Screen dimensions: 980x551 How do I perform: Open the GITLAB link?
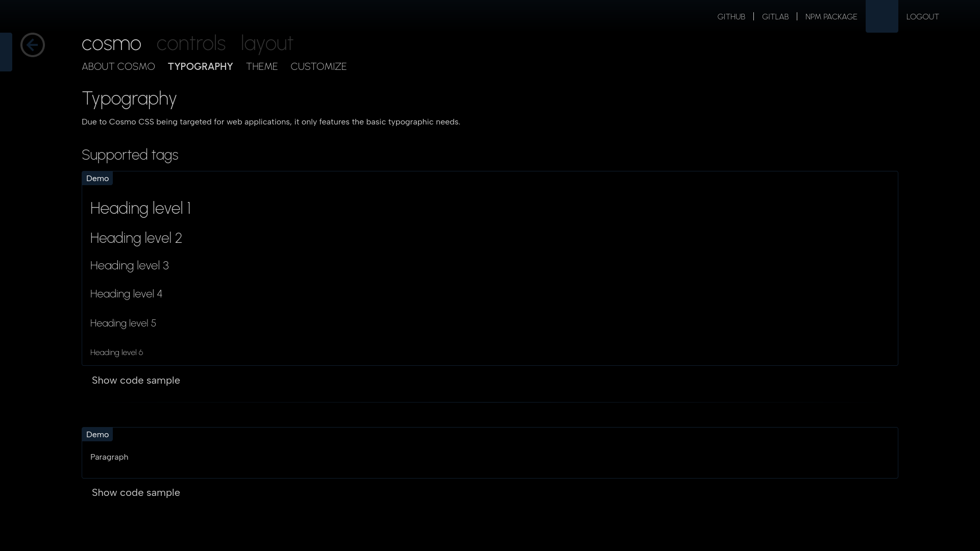775,17
